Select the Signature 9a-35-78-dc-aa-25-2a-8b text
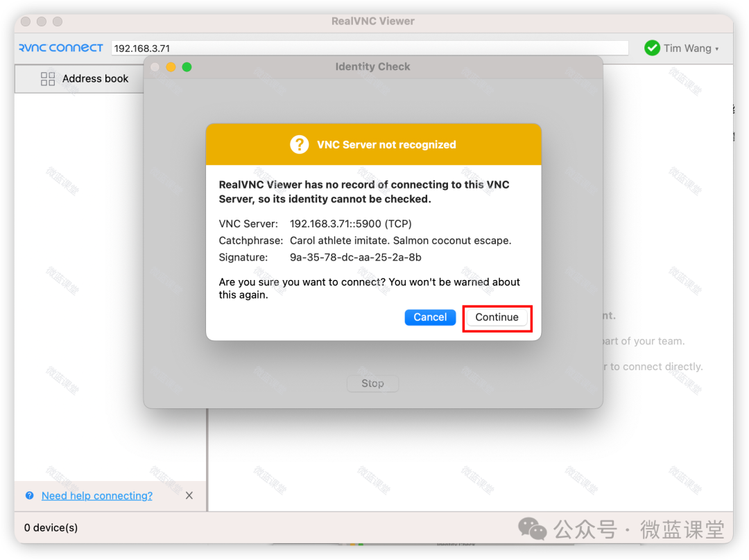 [x=355, y=257]
